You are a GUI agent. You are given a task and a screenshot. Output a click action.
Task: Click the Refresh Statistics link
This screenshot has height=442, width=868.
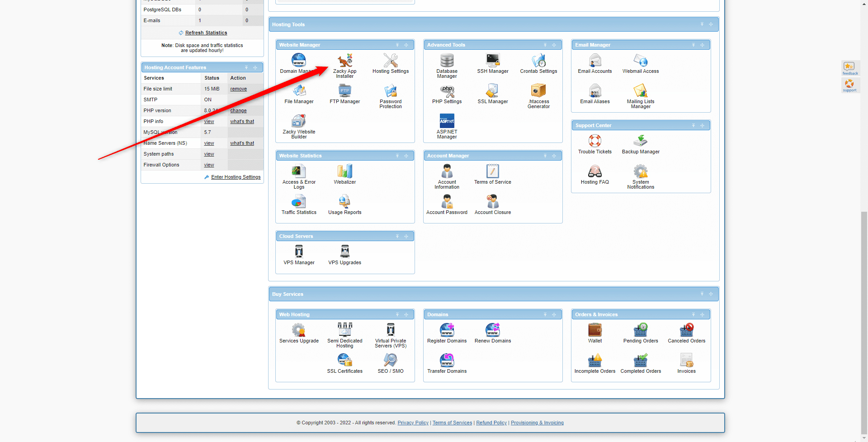tap(206, 33)
